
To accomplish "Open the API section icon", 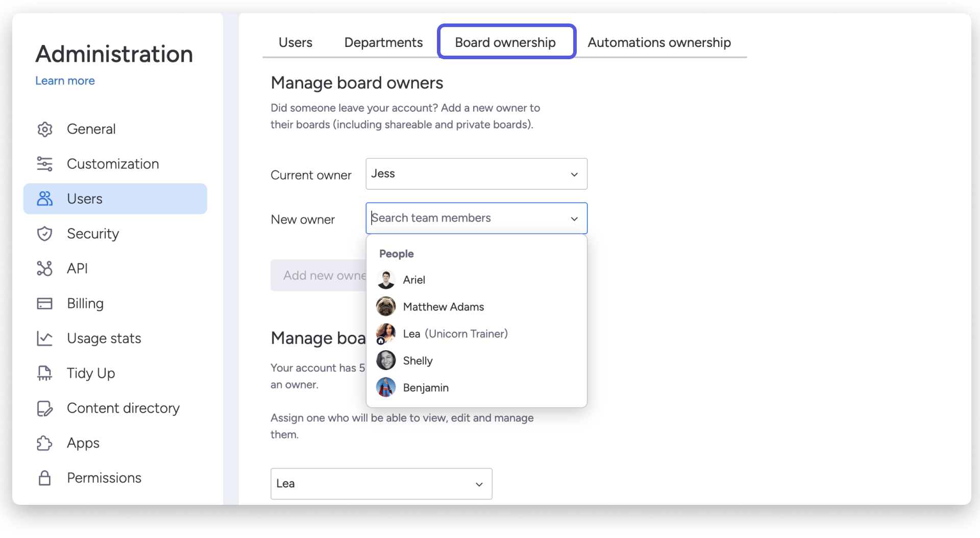I will point(45,268).
